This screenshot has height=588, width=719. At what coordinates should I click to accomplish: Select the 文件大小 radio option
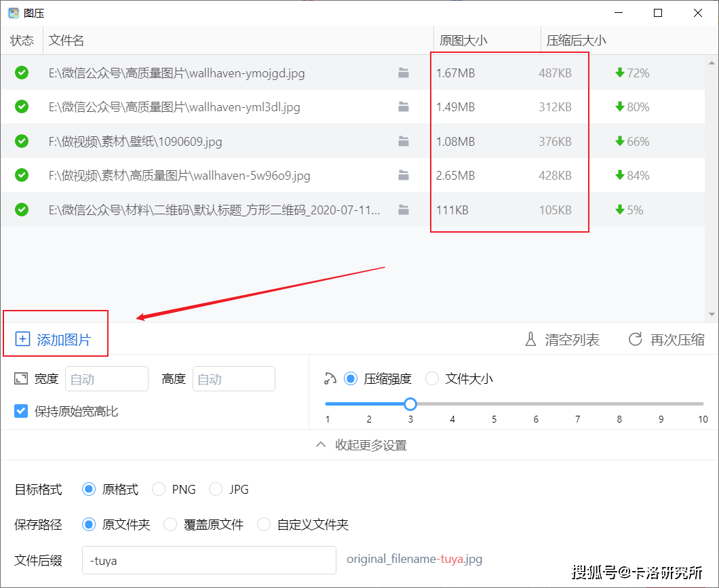point(432,378)
